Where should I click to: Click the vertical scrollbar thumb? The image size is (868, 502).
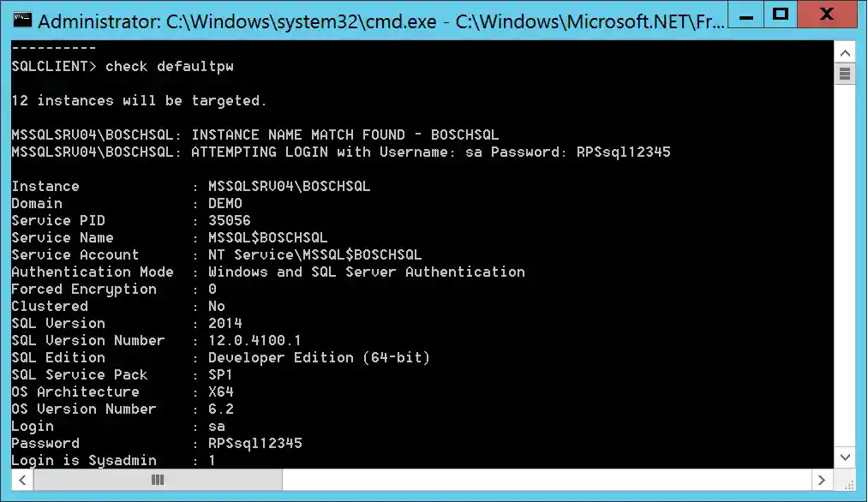(844, 75)
